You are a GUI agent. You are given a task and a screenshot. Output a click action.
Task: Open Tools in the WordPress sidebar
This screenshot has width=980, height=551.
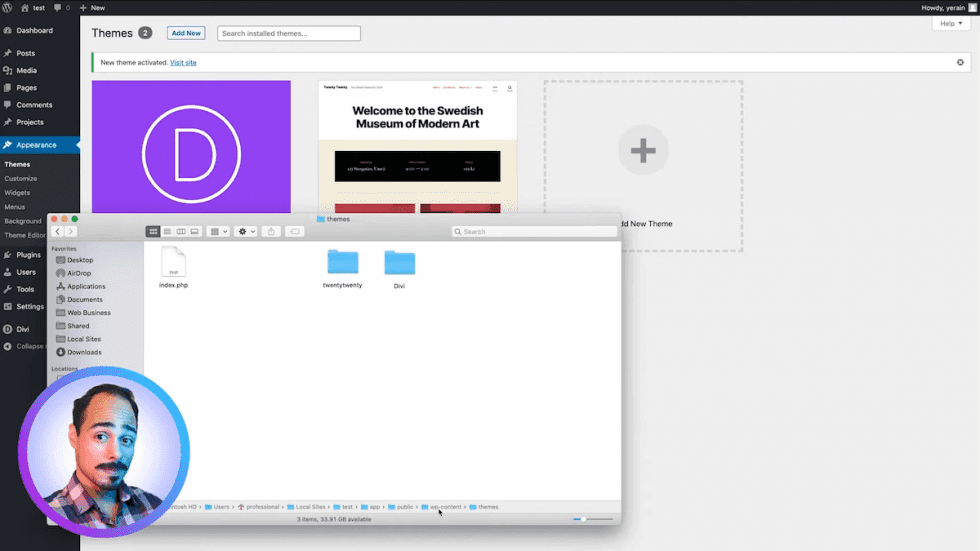pos(25,289)
